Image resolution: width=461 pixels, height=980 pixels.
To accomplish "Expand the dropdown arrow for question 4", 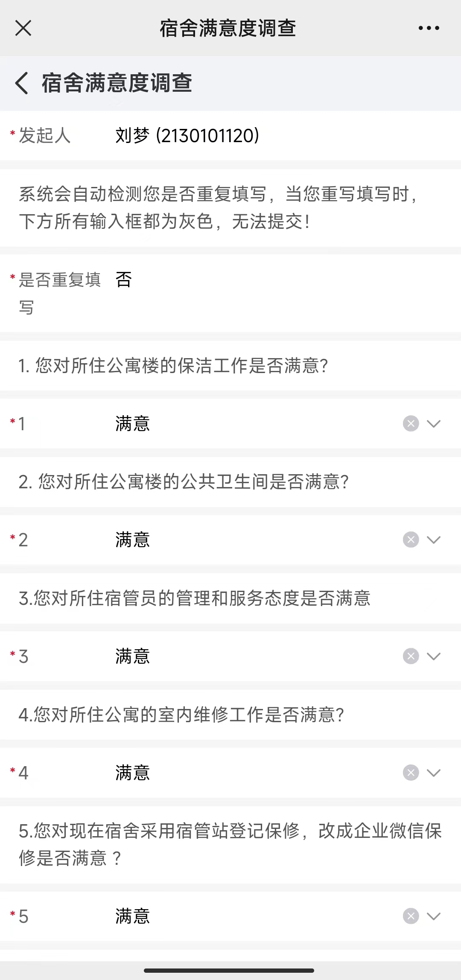I will (x=434, y=773).
